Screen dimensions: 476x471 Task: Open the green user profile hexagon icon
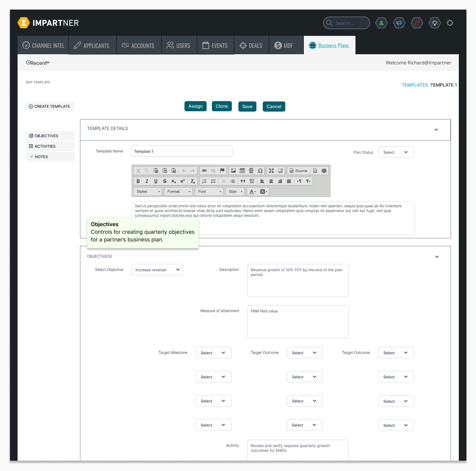coord(381,23)
